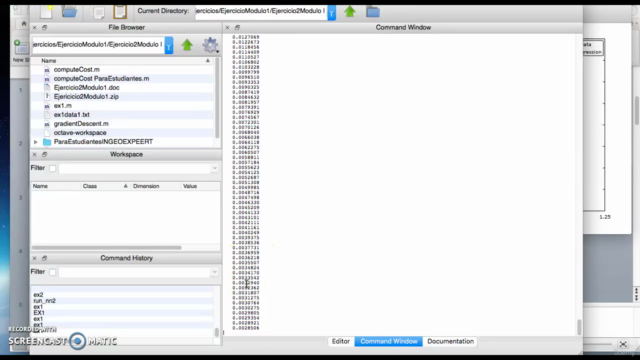Open the Command History filter dropdown
Viewport: 640px width, 360px height.
tap(215, 272)
